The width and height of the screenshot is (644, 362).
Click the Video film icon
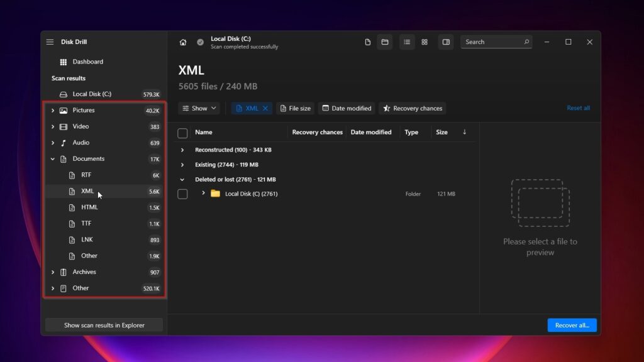[64, 127]
